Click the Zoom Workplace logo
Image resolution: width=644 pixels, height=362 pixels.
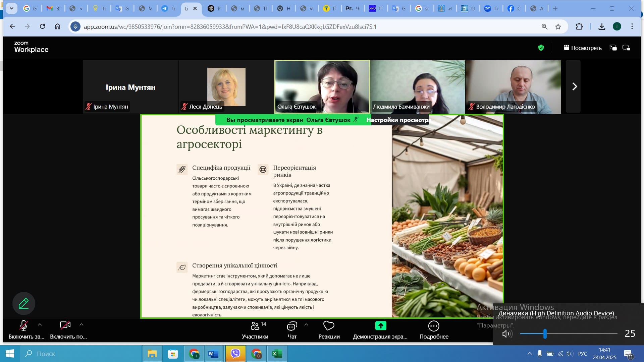point(31,47)
